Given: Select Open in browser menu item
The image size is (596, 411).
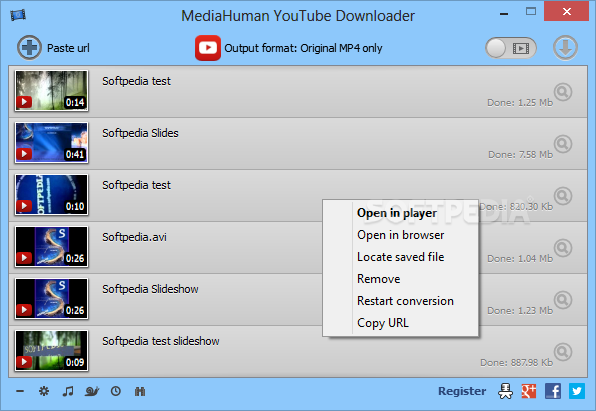Looking at the screenshot, I should pos(400,235).
